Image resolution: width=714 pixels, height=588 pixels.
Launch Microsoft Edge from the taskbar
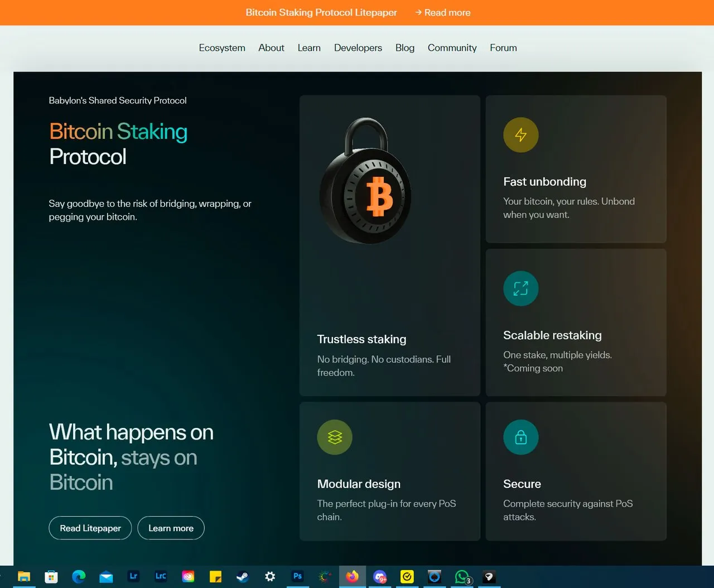[79, 577]
